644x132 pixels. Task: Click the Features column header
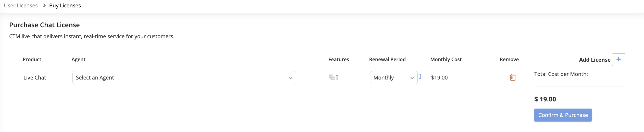click(339, 59)
